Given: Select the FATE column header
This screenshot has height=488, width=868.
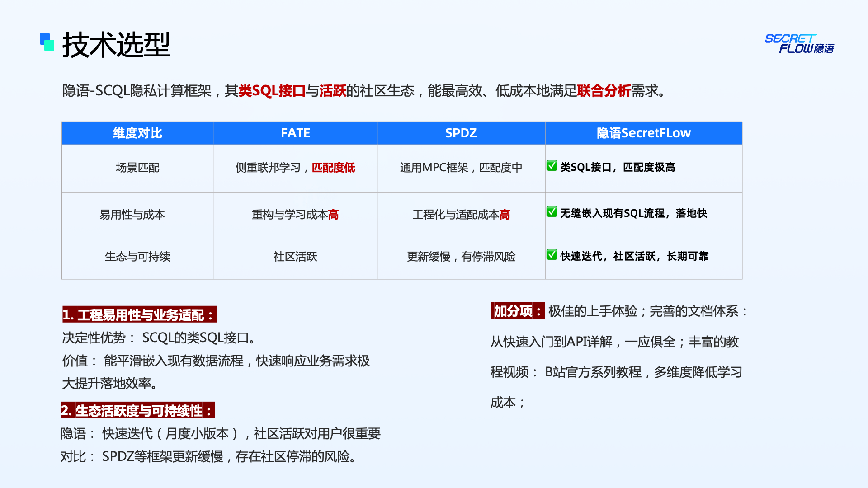Looking at the screenshot, I should (295, 133).
